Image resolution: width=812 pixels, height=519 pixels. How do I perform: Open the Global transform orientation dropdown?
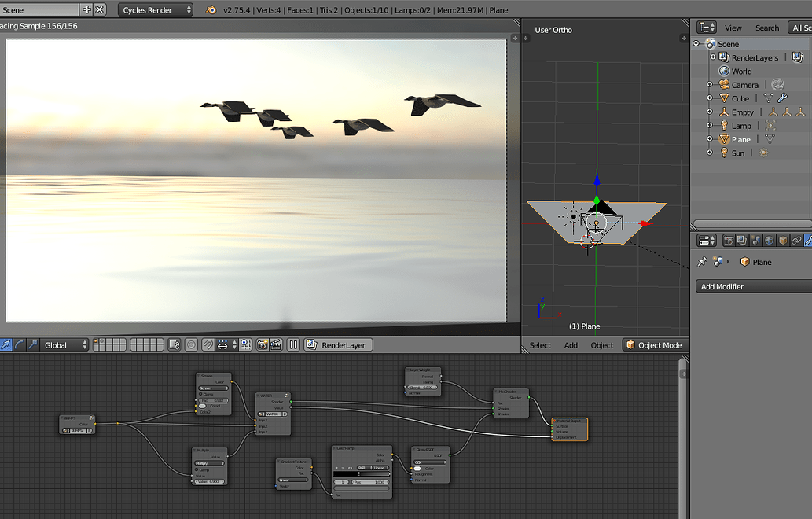coord(65,345)
